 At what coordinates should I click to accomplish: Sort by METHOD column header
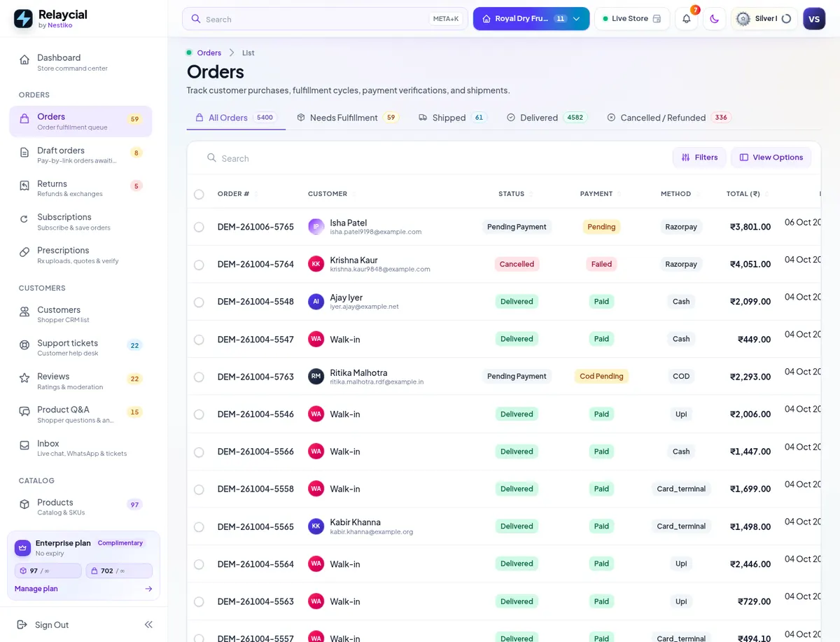(x=680, y=194)
